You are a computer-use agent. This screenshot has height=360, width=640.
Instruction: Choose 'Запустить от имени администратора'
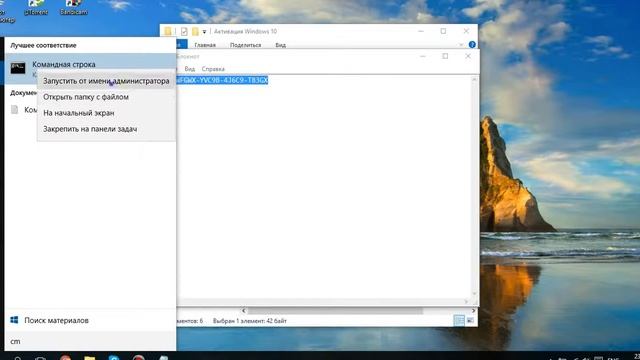click(106, 81)
